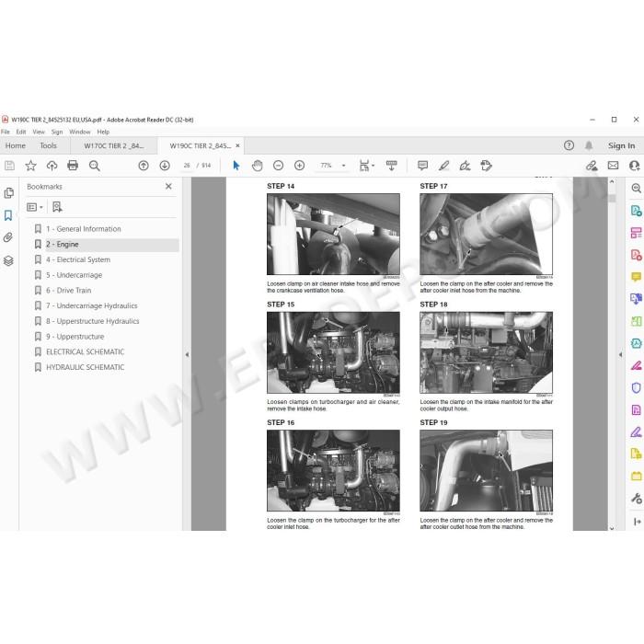Open the Sign menu
The image size is (644, 644).
57,132
